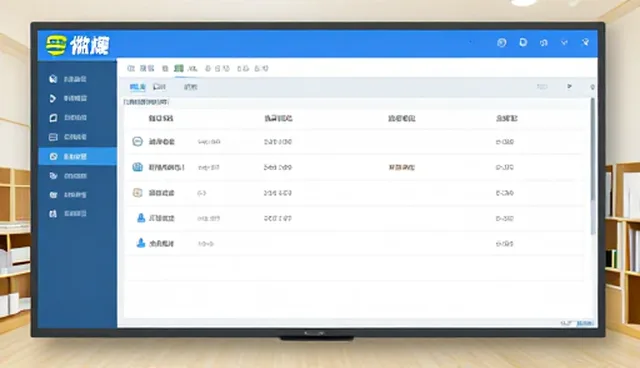Click the white D-shaped icon in header bar
Viewport: 640px width, 368px height.
pyautogui.click(x=523, y=42)
